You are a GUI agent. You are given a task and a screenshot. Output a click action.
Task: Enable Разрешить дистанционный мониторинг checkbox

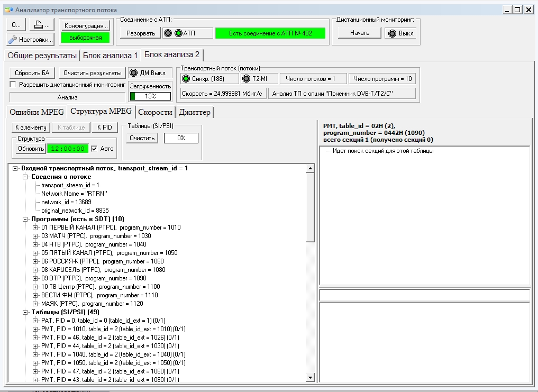pyautogui.click(x=13, y=85)
